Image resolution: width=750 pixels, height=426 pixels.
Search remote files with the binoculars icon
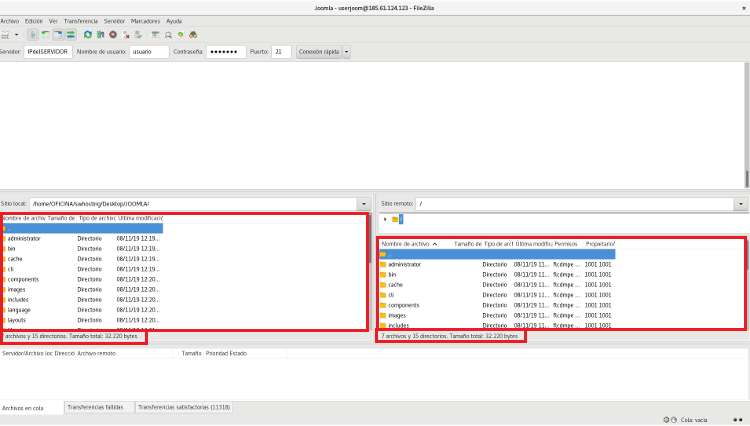(193, 35)
